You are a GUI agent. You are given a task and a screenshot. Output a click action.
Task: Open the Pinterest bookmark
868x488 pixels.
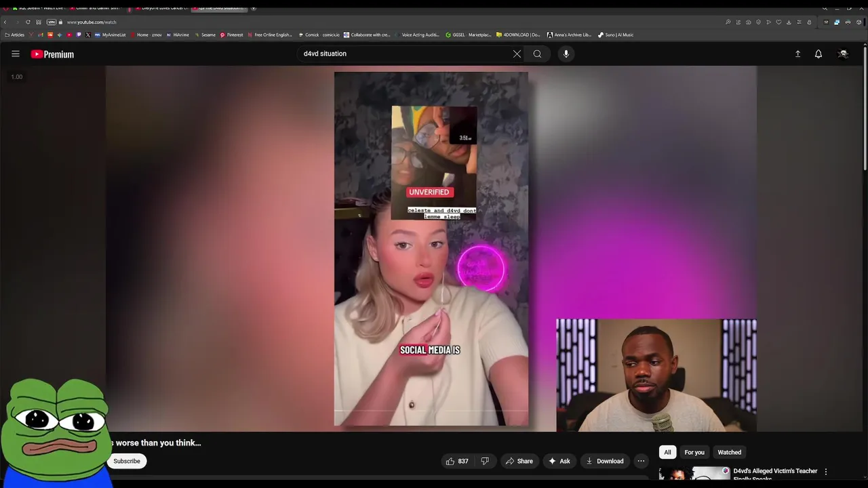[231, 35]
